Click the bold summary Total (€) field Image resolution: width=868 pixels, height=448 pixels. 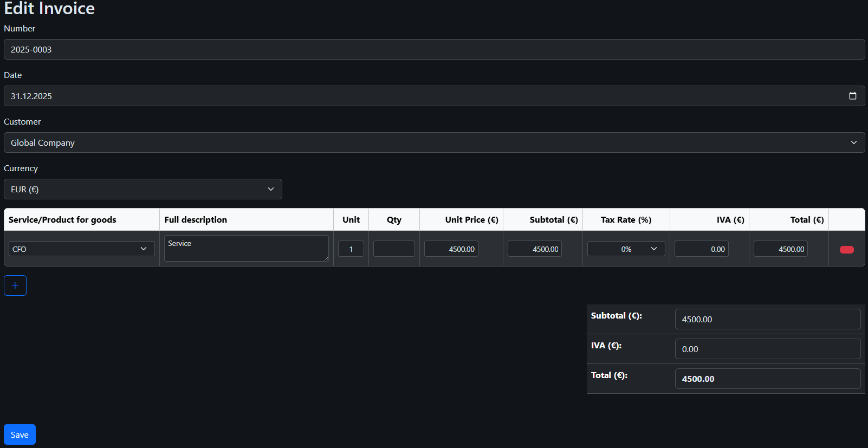click(x=767, y=379)
